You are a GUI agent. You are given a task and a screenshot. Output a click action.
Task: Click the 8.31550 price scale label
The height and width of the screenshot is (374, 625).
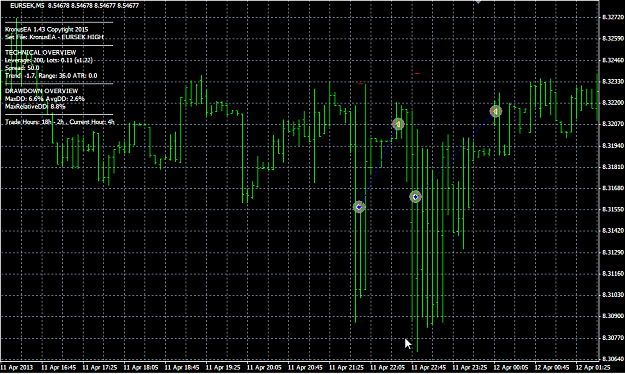(x=613, y=209)
